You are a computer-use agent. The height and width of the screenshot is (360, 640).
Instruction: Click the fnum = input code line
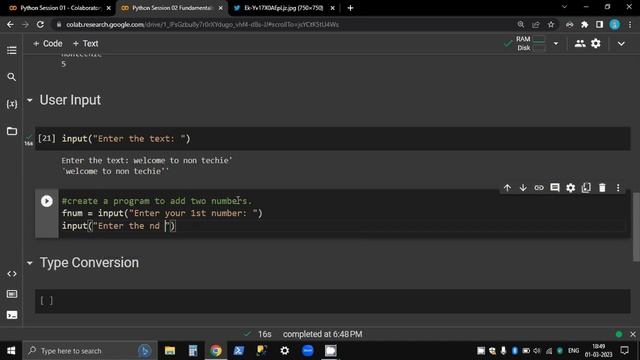coord(162,213)
